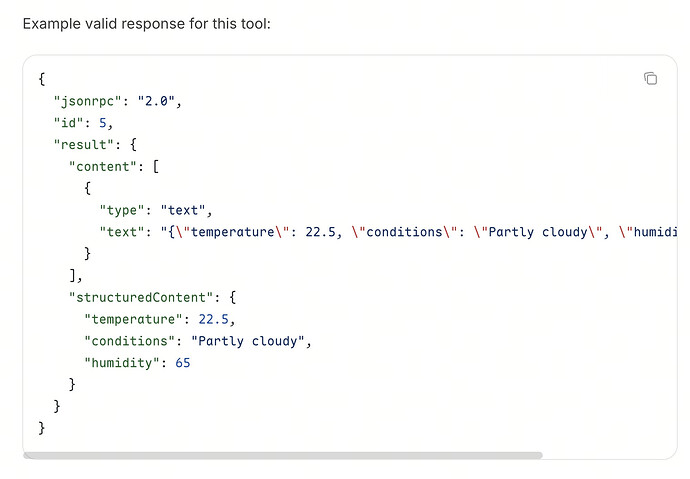Click the humidity value 65
The width and height of the screenshot is (690, 479).
[x=183, y=363]
